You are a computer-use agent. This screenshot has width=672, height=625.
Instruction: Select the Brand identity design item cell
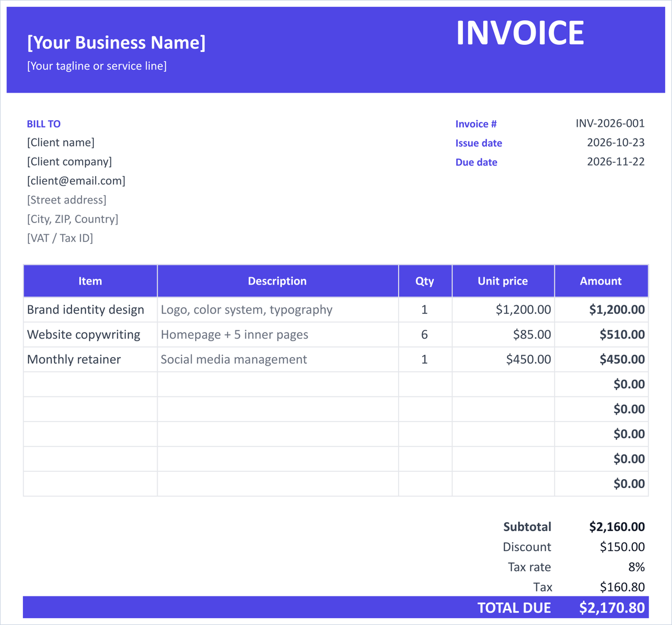pyautogui.click(x=91, y=310)
